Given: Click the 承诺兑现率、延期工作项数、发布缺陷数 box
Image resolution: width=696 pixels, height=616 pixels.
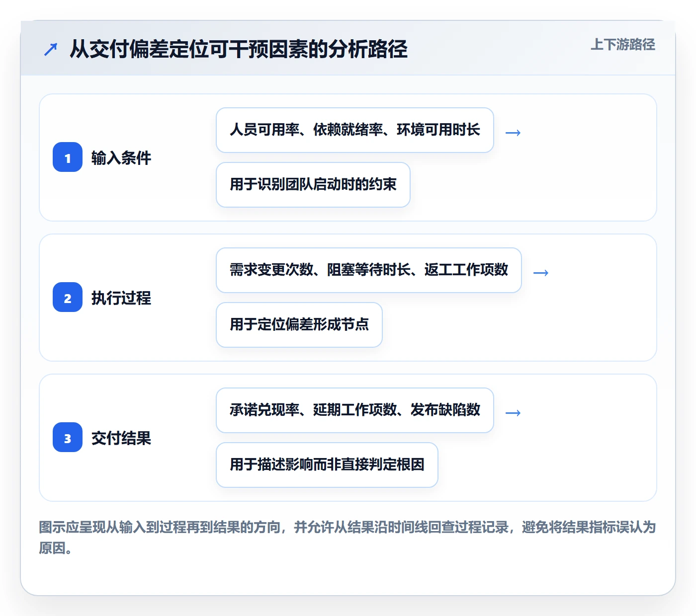Looking at the screenshot, I should pos(355,410).
